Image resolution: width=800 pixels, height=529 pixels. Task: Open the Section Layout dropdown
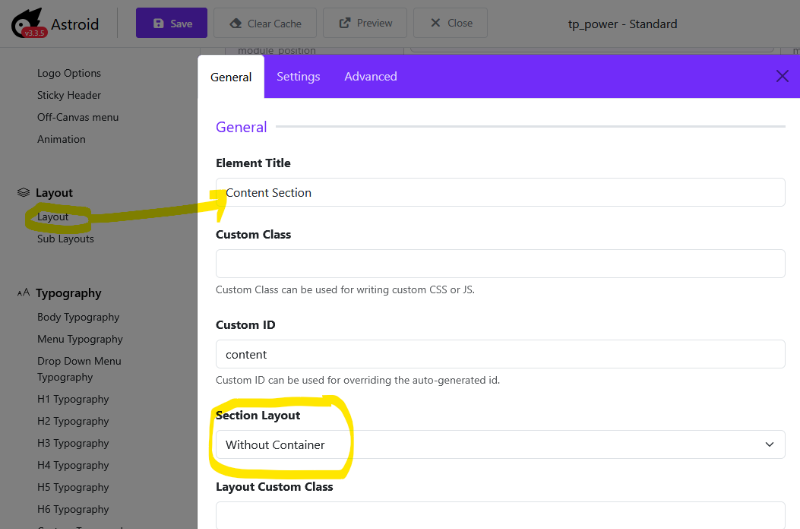[500, 445]
